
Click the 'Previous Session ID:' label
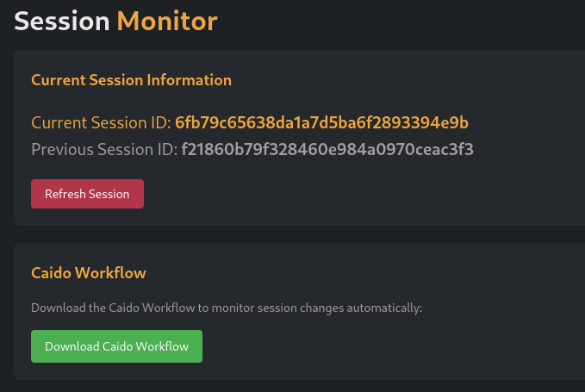(x=103, y=150)
